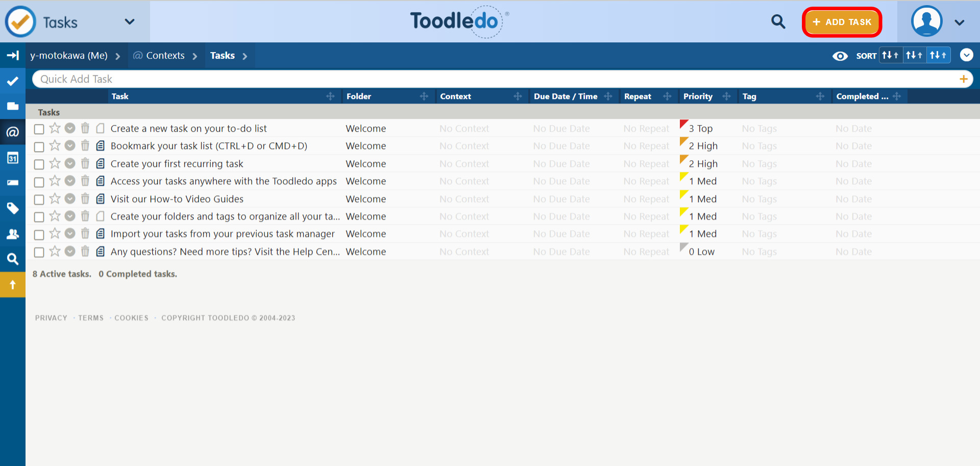The height and width of the screenshot is (466, 980).
Task: Delete the 'Bookmark your task list' task
Action: (x=85, y=145)
